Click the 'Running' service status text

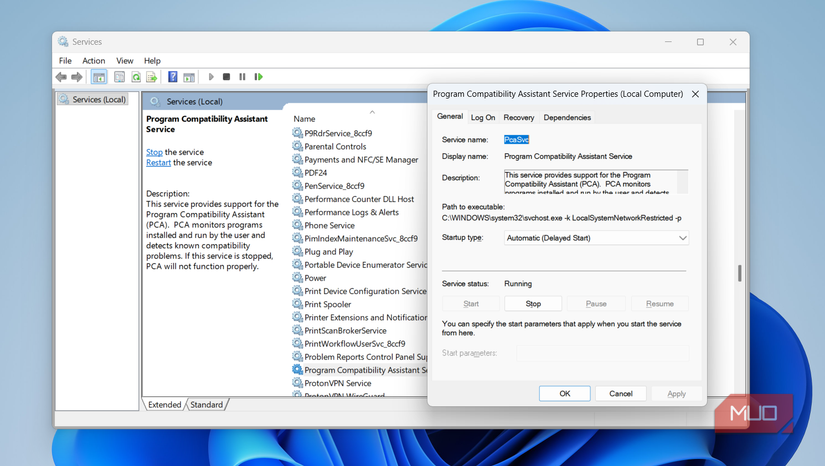[x=518, y=283]
